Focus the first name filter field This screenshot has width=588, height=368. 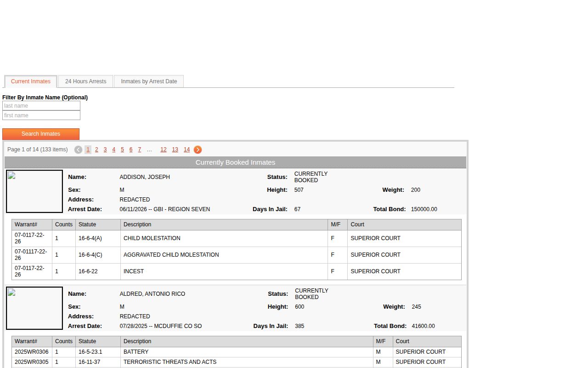pos(41,115)
